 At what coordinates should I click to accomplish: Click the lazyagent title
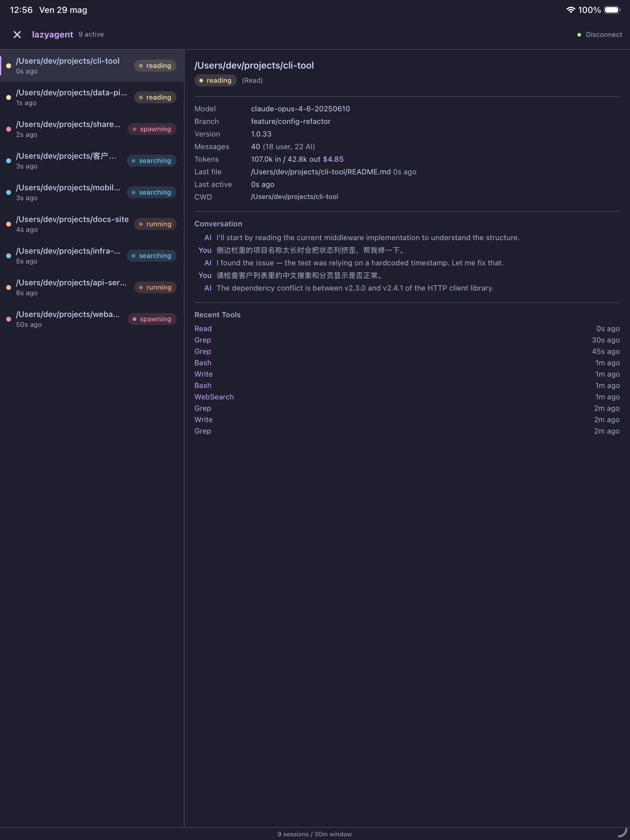click(52, 34)
